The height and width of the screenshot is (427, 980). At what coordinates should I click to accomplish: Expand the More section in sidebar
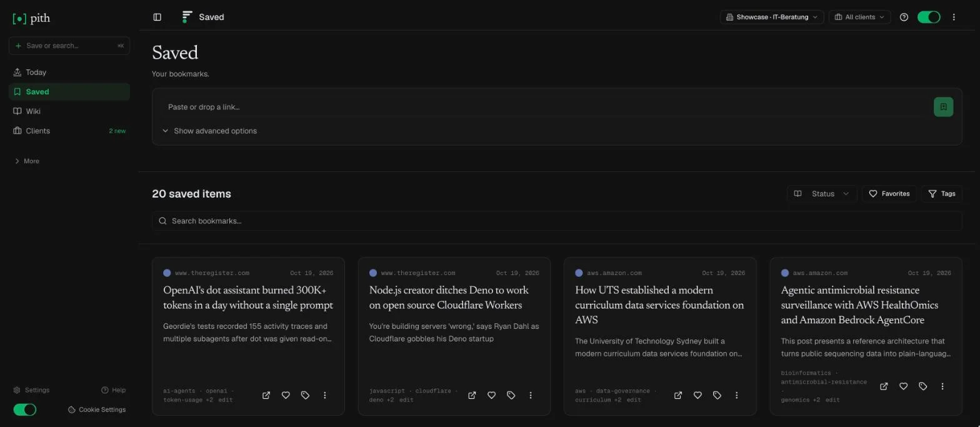pos(27,161)
